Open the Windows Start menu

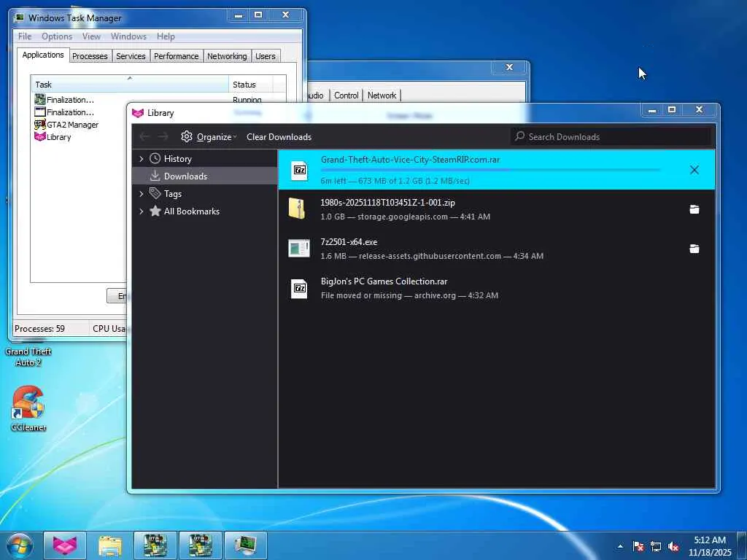point(20,545)
